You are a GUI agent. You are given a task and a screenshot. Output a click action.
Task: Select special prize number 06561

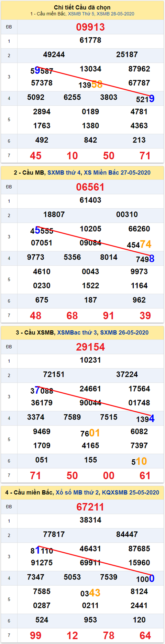(90, 187)
